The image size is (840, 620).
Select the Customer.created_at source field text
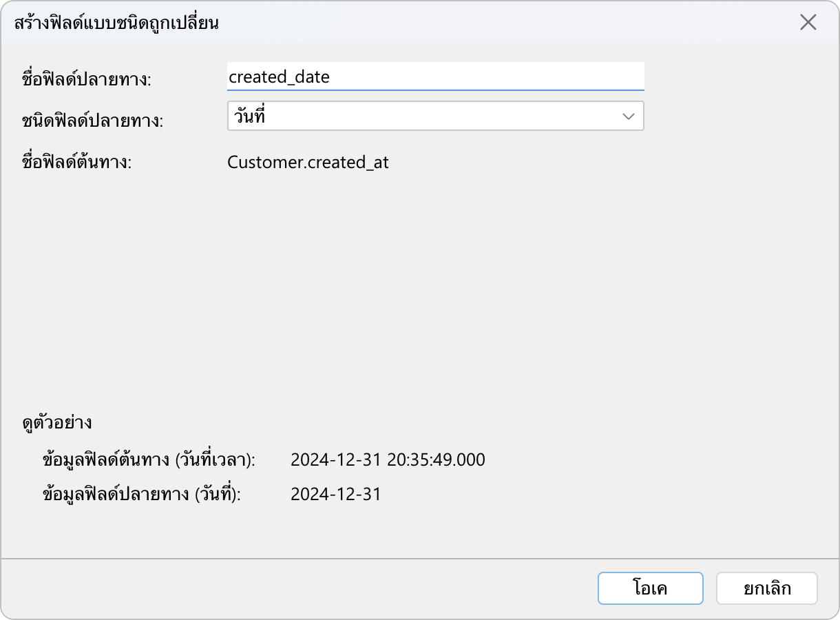[308, 163]
